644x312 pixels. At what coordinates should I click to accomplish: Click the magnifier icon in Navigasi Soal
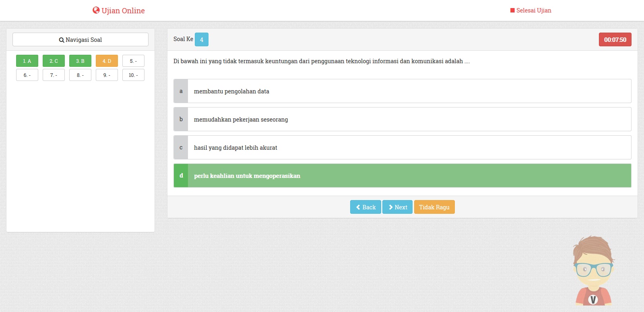62,40
